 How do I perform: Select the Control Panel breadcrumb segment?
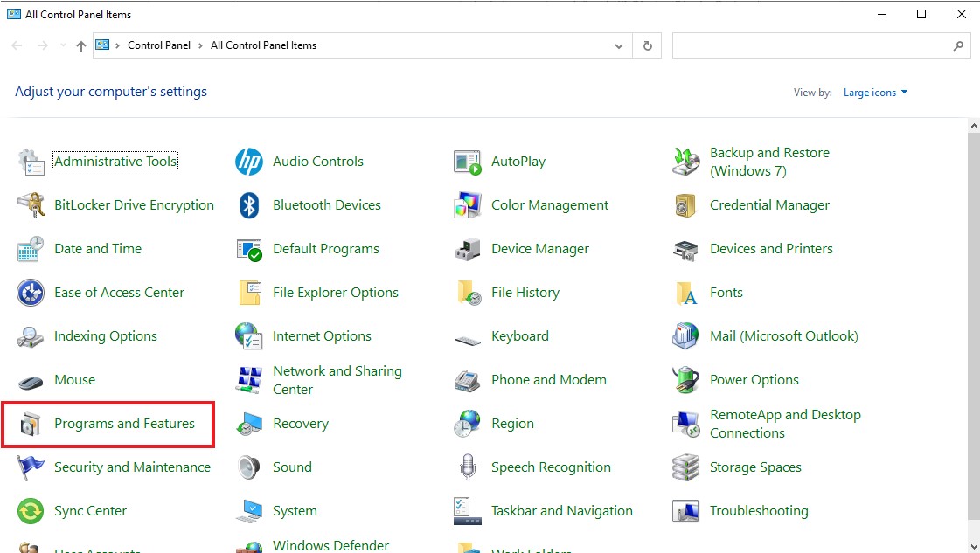click(158, 45)
